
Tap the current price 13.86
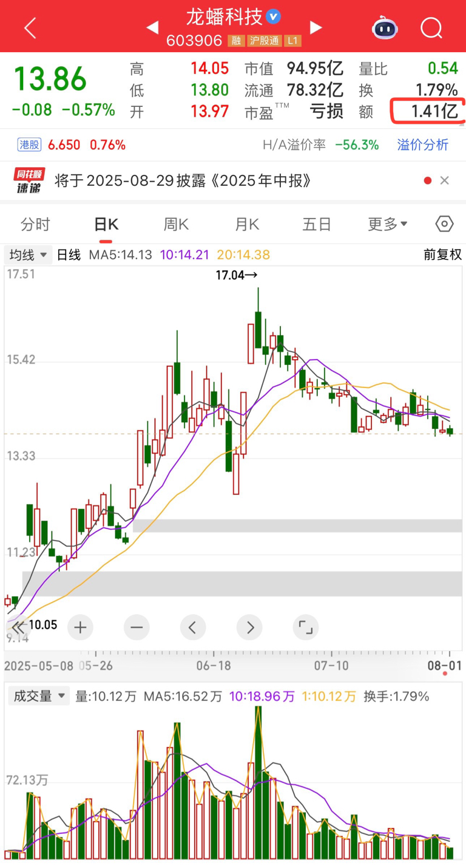50,78
